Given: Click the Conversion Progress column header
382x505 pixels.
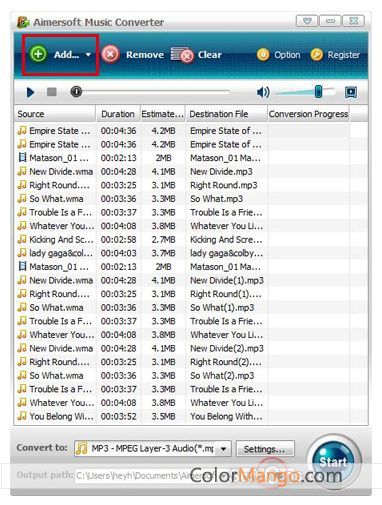Looking at the screenshot, I should 308,114.
